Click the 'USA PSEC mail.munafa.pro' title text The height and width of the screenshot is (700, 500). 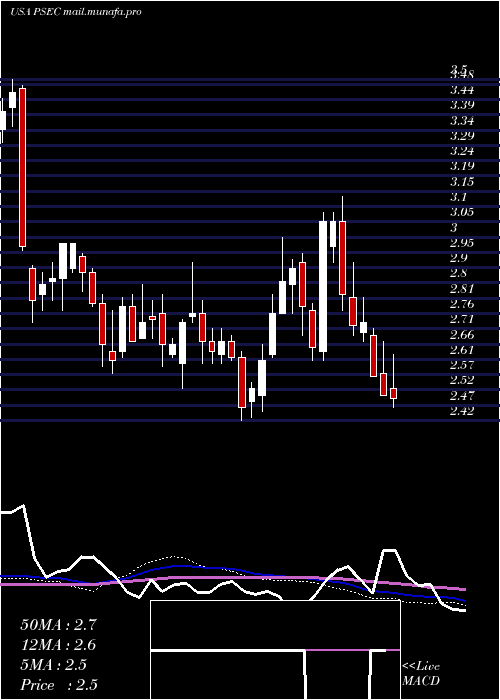[x=75, y=12]
